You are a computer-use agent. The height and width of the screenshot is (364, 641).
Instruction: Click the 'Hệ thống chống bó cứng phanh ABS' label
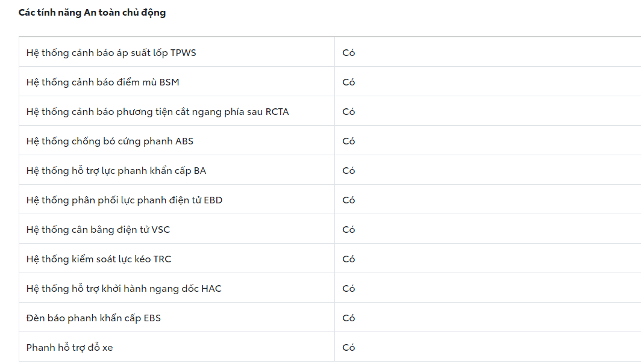coord(110,141)
